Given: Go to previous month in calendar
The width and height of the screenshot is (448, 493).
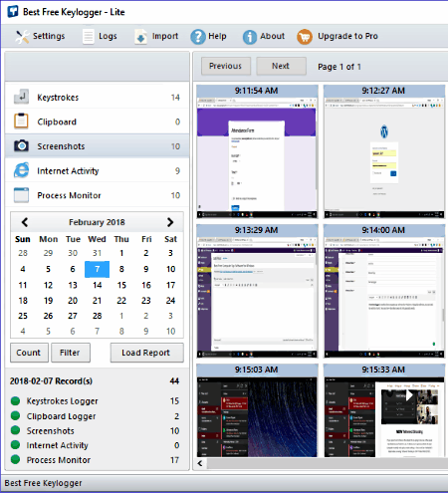Looking at the screenshot, I should pos(25,222).
